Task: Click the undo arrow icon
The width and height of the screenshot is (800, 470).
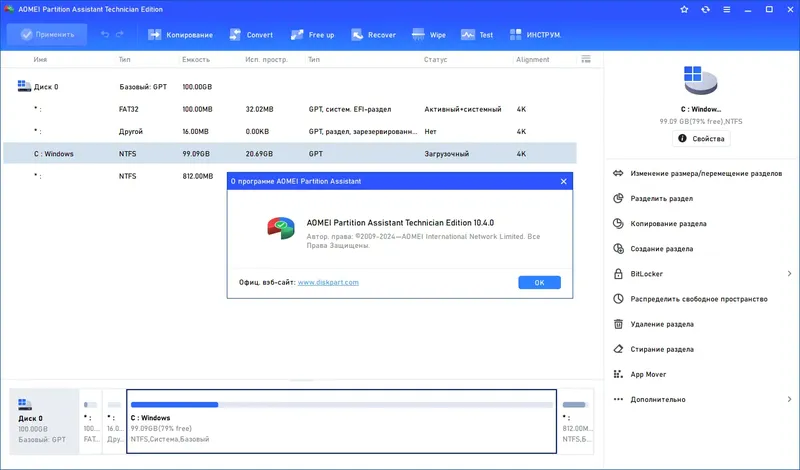Action: [105, 35]
